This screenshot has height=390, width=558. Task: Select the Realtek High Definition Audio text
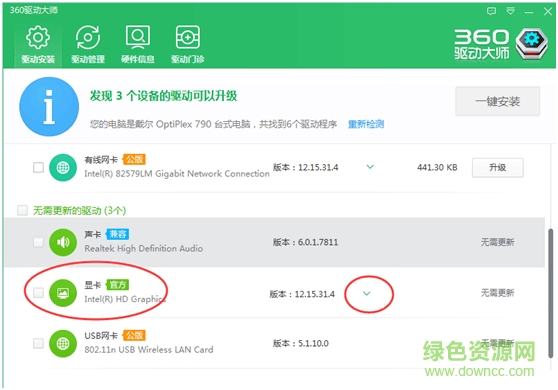coord(143,248)
